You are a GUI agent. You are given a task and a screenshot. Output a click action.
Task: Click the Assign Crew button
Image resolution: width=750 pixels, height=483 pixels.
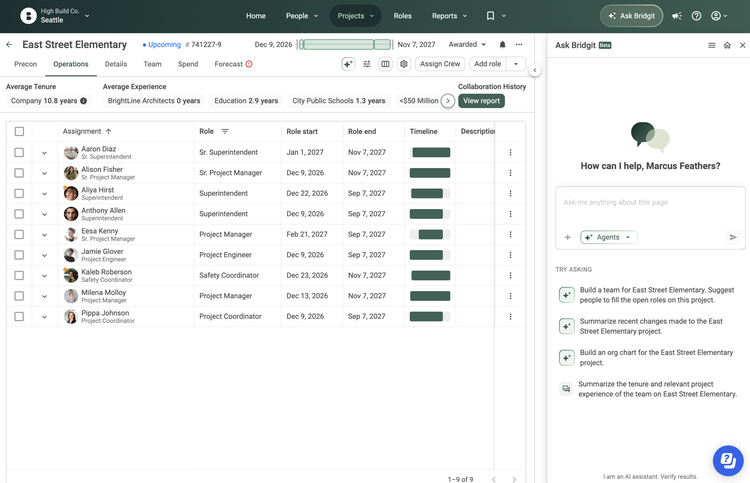click(440, 64)
